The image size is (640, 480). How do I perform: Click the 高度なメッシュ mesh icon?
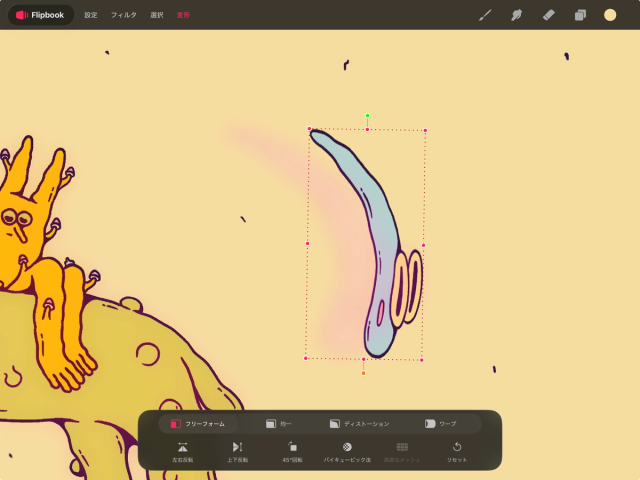point(402,447)
